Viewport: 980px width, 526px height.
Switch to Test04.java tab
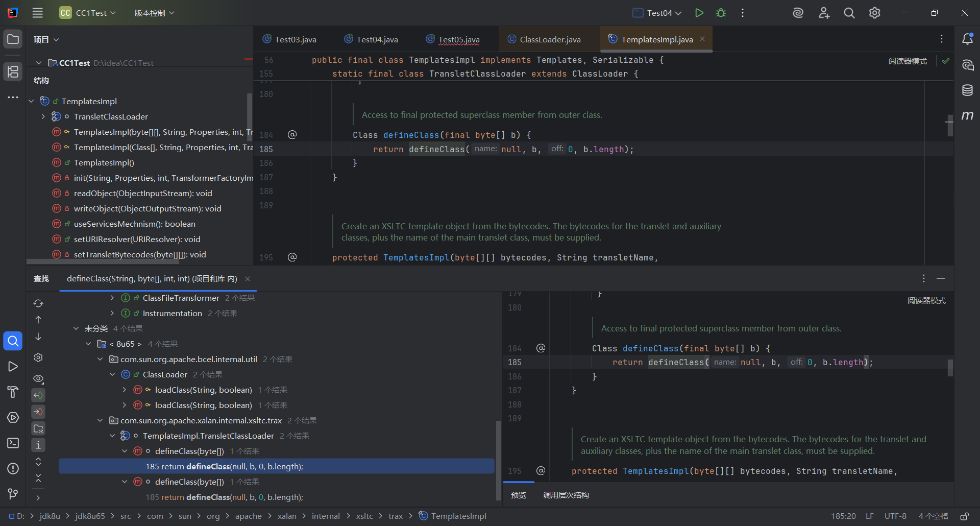coord(371,39)
